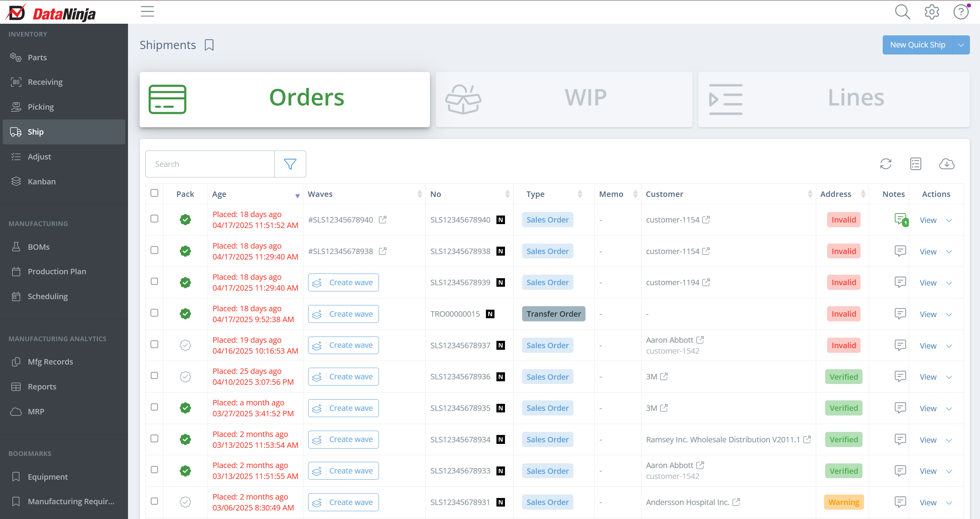Viewport: 980px width, 519px height.
Task: Toggle the select-all checkbox in table header
Action: 154,193
